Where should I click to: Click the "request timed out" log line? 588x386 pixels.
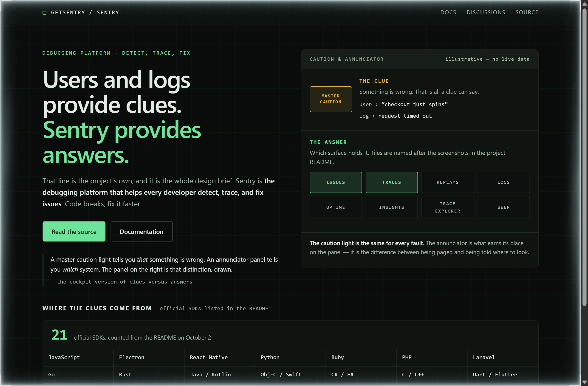395,116
